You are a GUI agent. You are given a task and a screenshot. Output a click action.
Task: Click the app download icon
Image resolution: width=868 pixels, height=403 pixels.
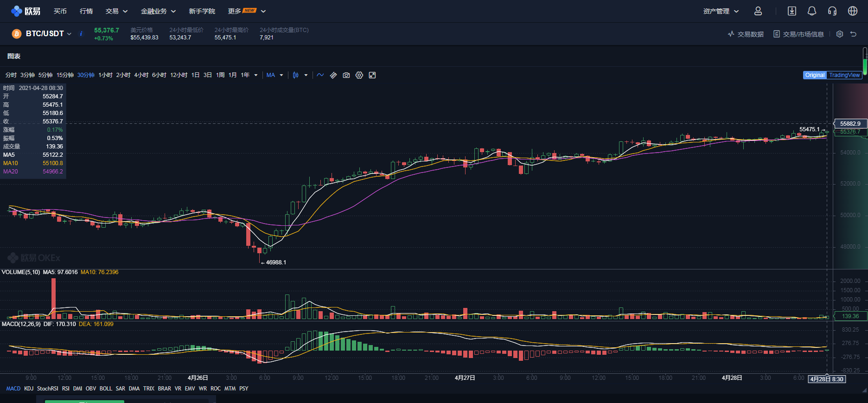click(791, 11)
